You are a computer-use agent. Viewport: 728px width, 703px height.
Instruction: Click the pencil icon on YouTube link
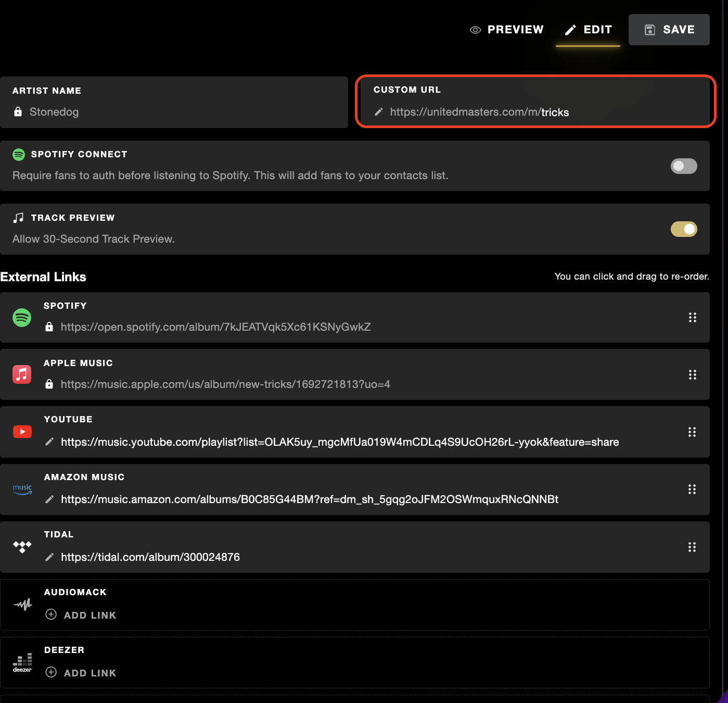click(x=49, y=442)
